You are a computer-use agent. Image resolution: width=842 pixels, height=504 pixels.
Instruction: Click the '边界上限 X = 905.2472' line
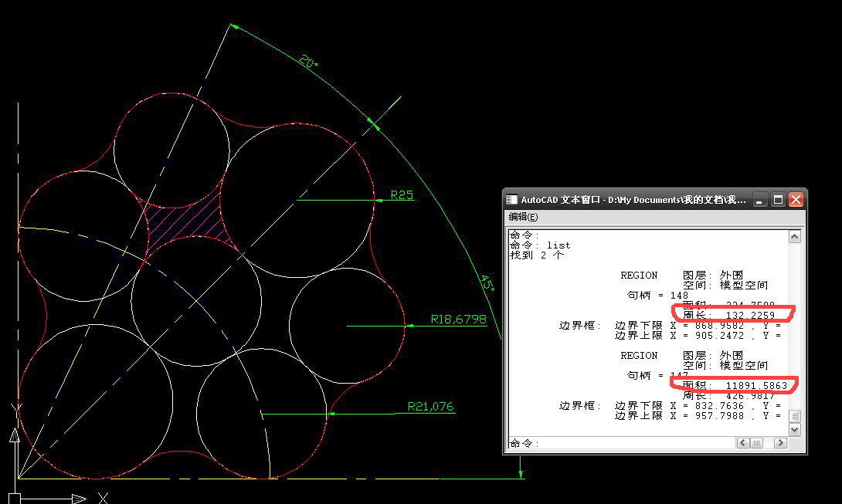[x=698, y=336]
